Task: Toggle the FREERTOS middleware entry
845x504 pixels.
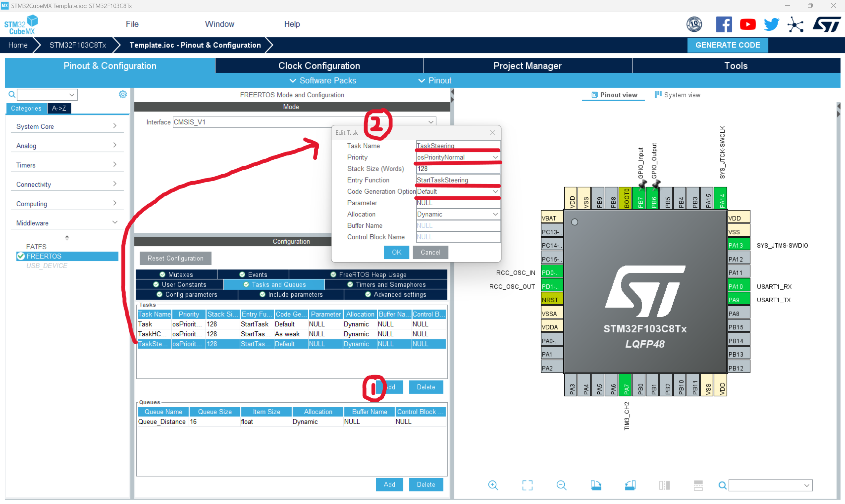Action: (44, 256)
